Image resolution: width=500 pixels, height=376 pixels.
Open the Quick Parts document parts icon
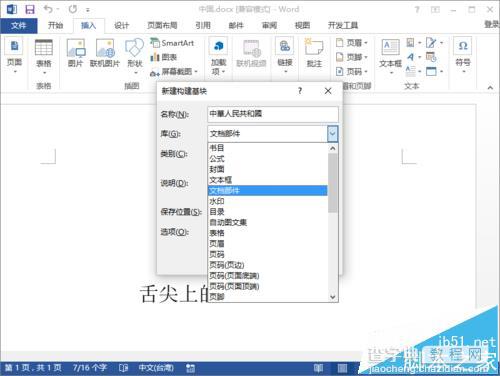pos(414,43)
